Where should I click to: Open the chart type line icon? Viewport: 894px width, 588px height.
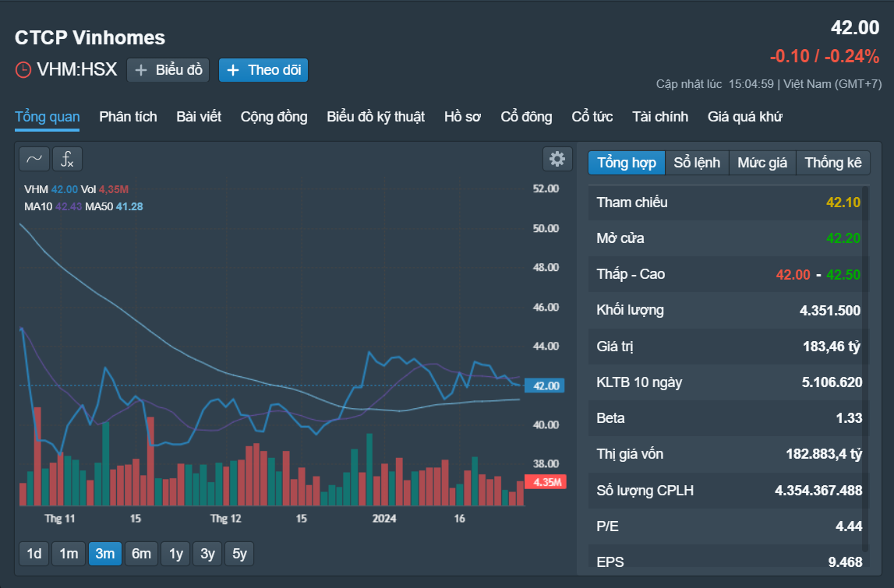tap(34, 159)
